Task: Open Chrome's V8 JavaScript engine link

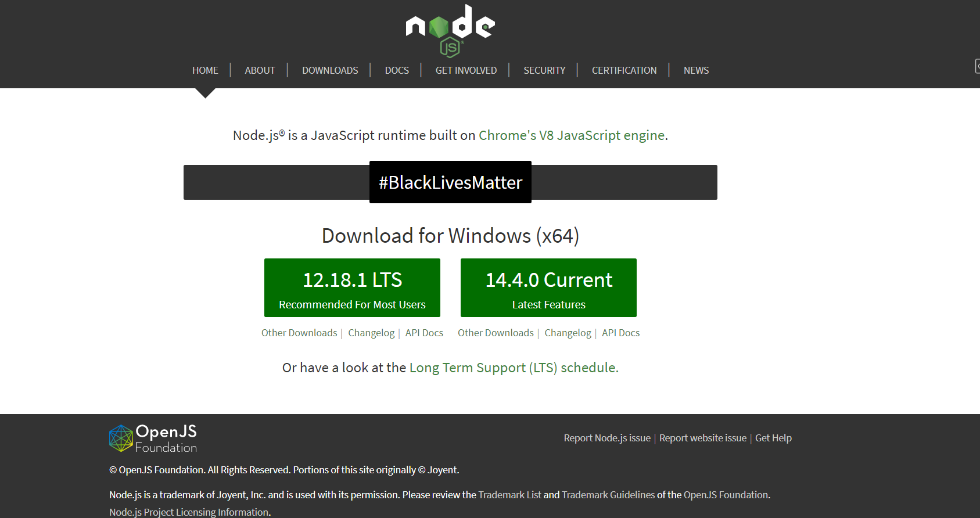Action: coord(572,135)
